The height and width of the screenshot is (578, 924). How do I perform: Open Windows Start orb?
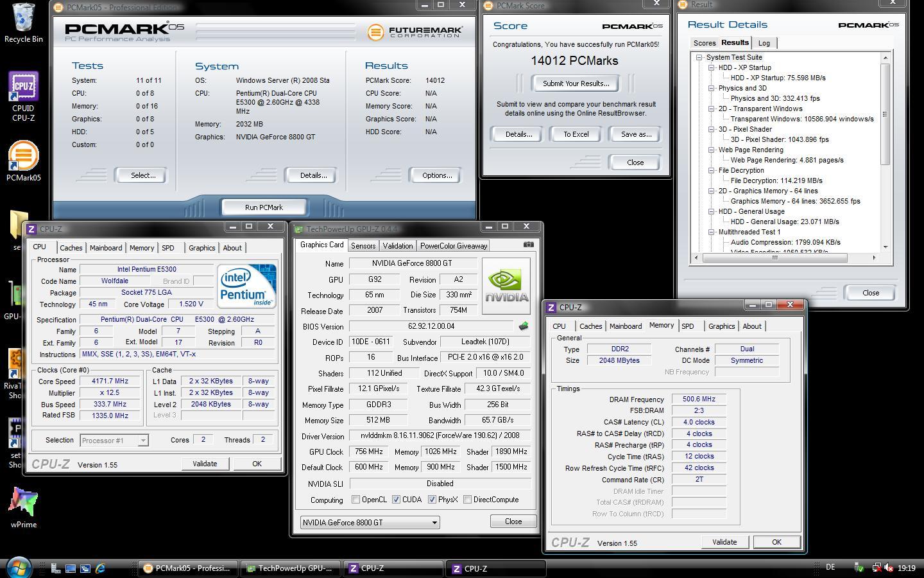pyautogui.click(x=18, y=568)
